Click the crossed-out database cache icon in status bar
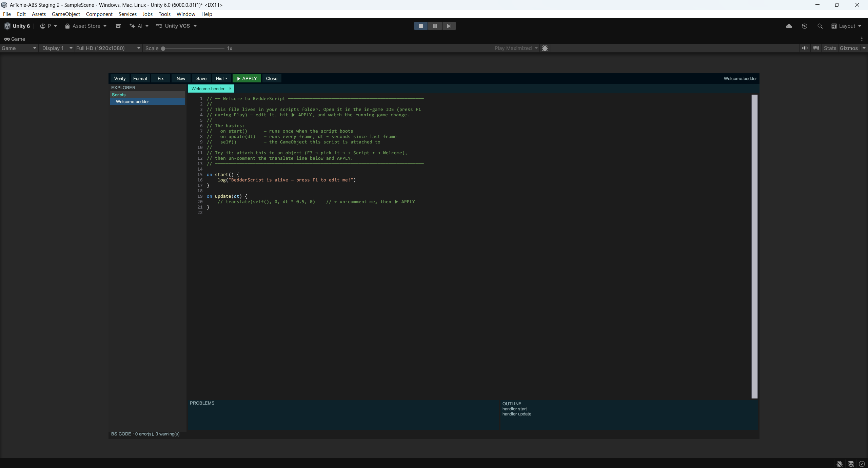Image resolution: width=868 pixels, height=468 pixels. pos(851,464)
